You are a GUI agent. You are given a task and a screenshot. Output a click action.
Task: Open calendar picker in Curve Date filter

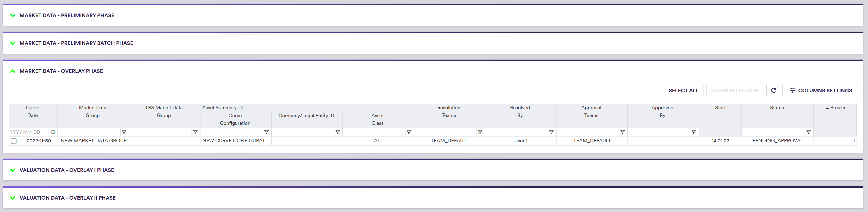[53, 132]
